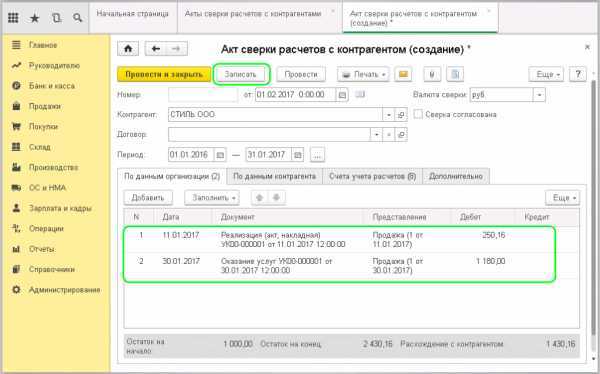The width and height of the screenshot is (600, 374).
Task: Open calendar for document date 01.02.2017
Action: (x=342, y=95)
